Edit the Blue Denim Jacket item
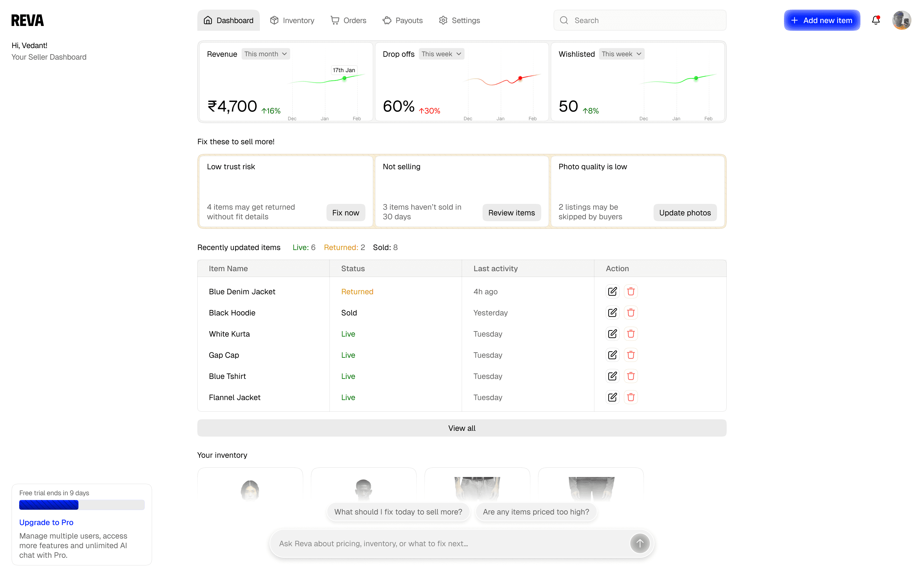The image size is (924, 577). [x=612, y=292]
